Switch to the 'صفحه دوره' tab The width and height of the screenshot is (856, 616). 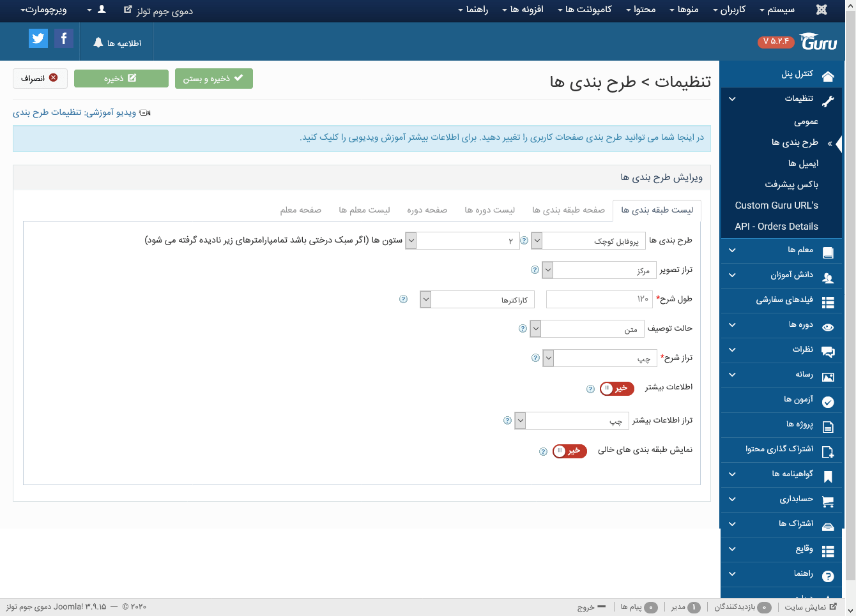pyautogui.click(x=427, y=210)
